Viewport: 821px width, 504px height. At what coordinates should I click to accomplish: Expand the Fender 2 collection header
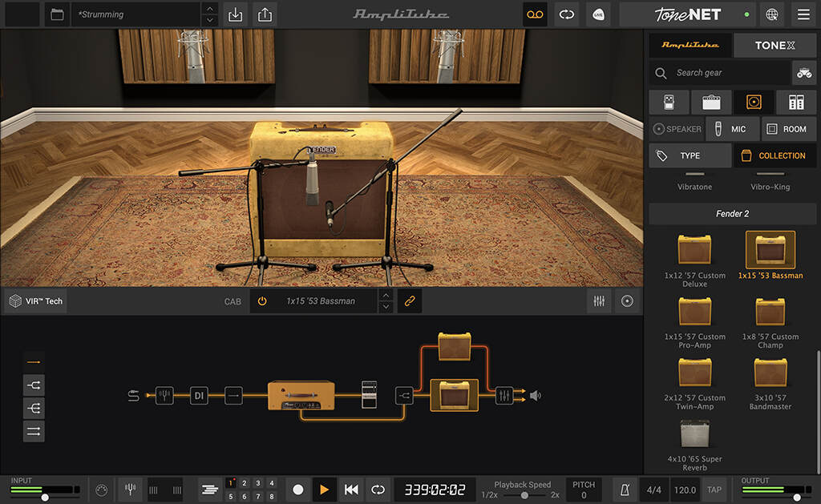coord(731,213)
